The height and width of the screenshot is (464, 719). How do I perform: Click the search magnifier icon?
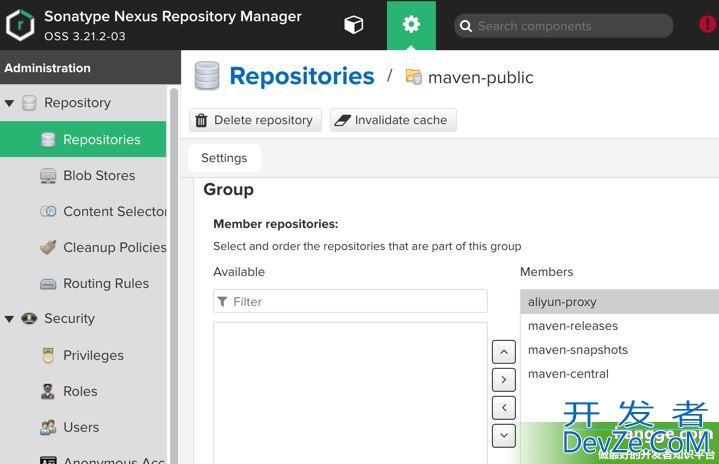pos(466,26)
